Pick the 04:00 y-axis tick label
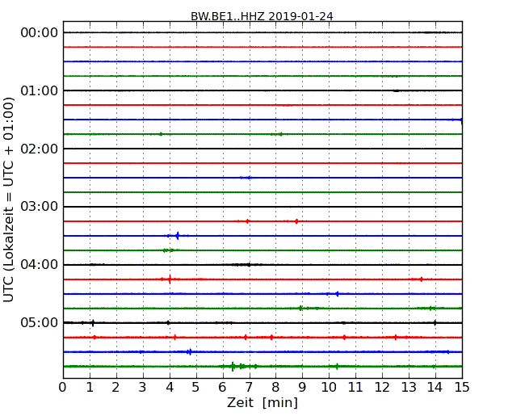The width and height of the screenshot is (525, 420). [40, 265]
